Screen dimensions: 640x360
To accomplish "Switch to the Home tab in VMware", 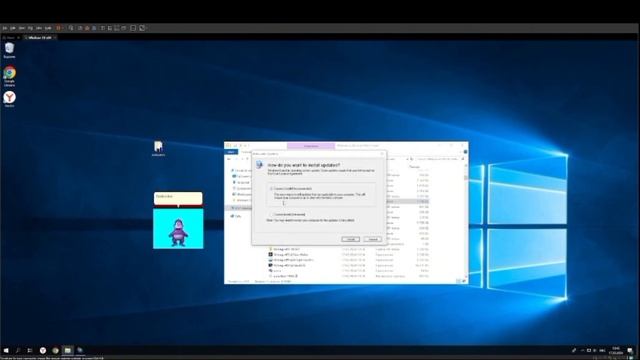I will pyautogui.click(x=9, y=38).
